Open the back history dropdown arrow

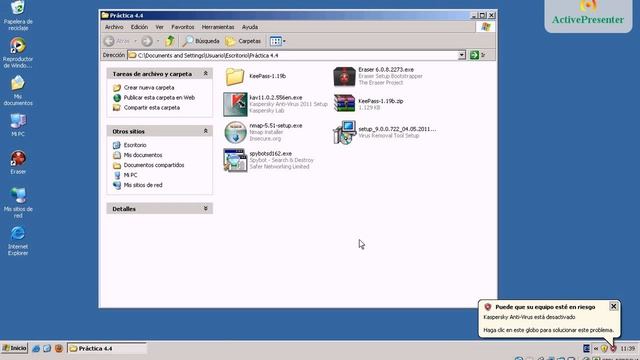point(136,41)
